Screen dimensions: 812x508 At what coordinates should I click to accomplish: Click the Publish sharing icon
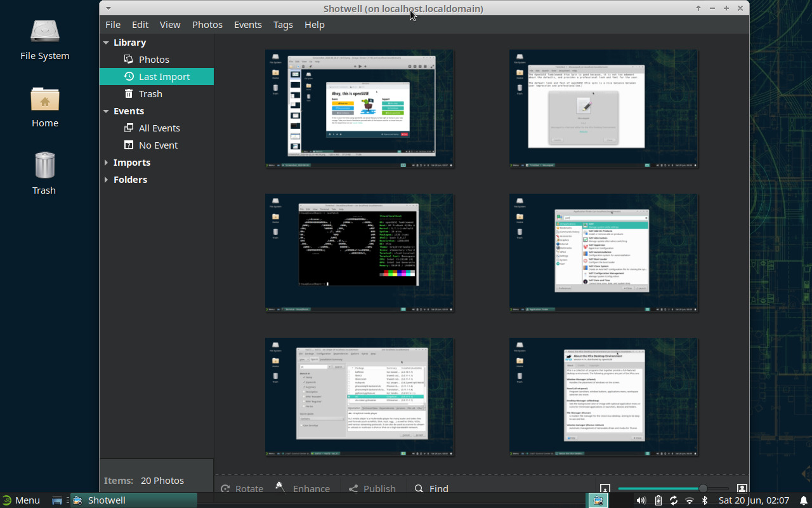pos(353,488)
